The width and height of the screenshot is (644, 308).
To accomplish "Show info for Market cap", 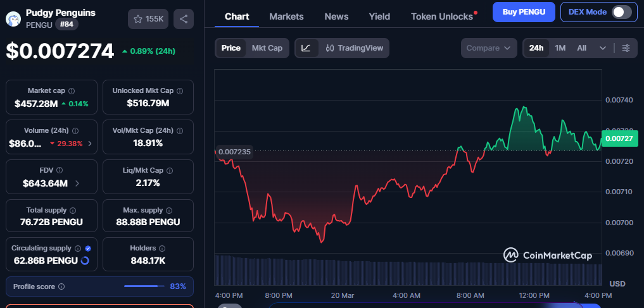I will 72,90.
